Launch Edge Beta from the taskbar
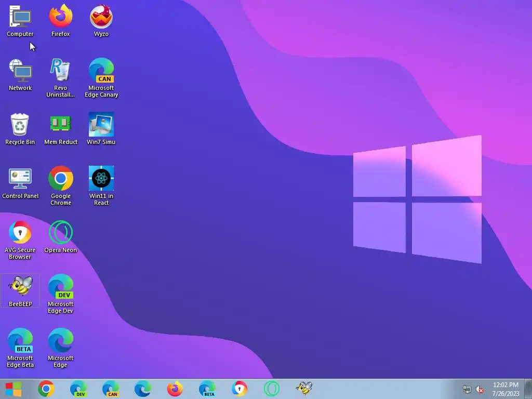Image resolution: width=532 pixels, height=399 pixels. click(207, 389)
